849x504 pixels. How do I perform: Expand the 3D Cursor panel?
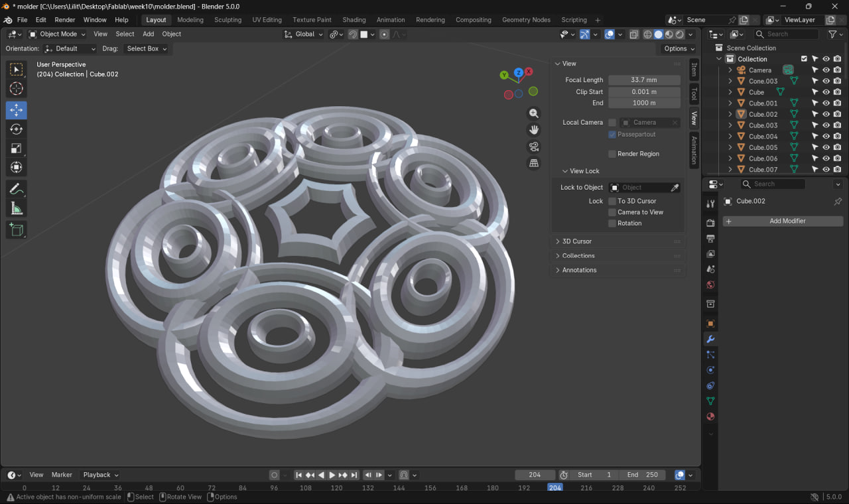tap(577, 241)
